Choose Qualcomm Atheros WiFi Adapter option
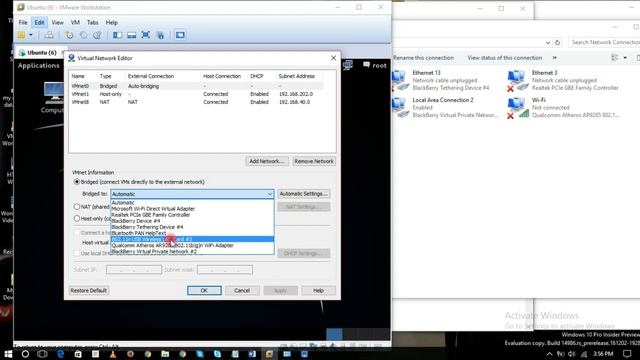 192,245
